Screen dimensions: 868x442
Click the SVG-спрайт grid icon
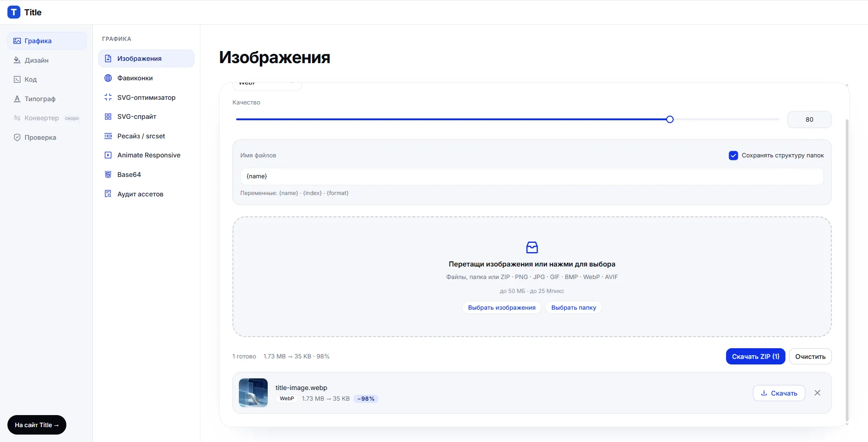[108, 117]
